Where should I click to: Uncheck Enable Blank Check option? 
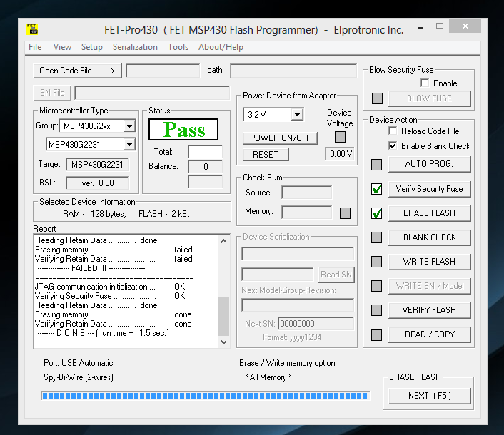[393, 145]
